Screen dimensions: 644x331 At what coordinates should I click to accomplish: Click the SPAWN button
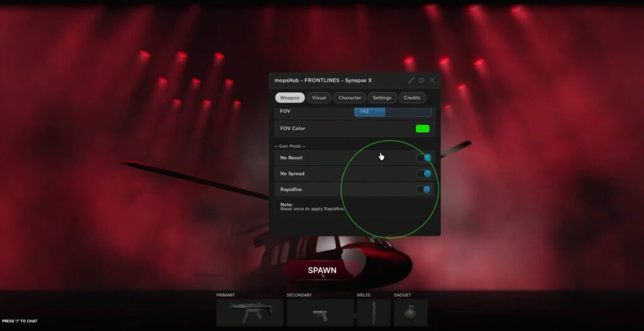coord(323,270)
